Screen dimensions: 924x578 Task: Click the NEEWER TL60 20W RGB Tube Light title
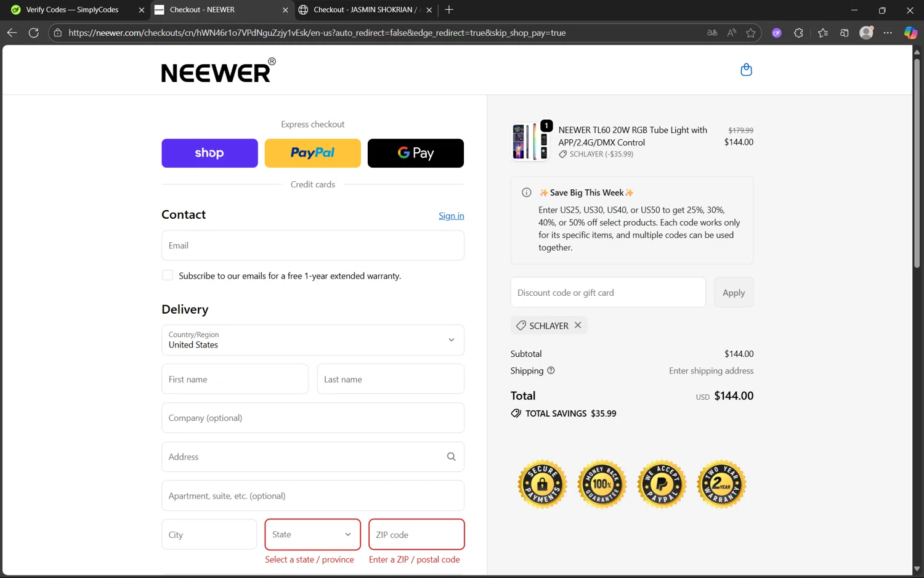click(x=633, y=136)
